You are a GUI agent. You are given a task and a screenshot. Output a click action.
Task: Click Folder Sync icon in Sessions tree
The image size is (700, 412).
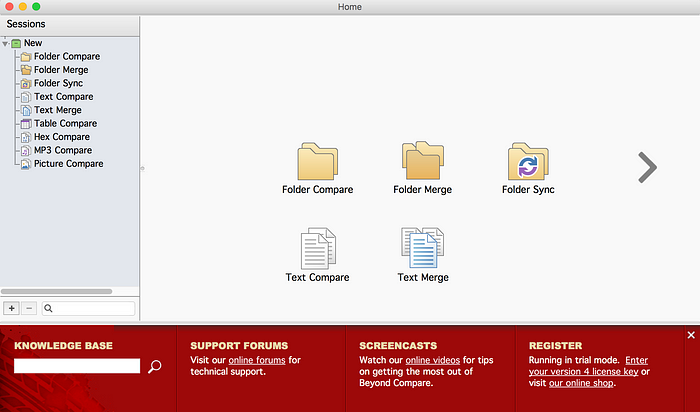coord(26,83)
